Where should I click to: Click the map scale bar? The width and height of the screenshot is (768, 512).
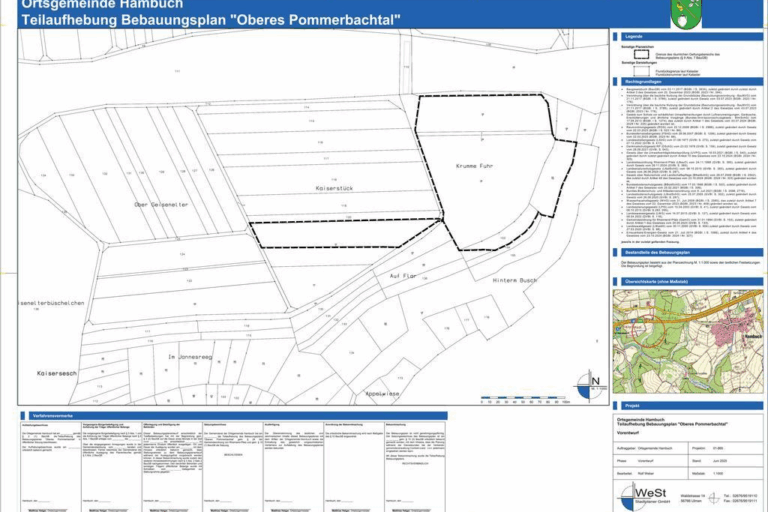click(523, 400)
